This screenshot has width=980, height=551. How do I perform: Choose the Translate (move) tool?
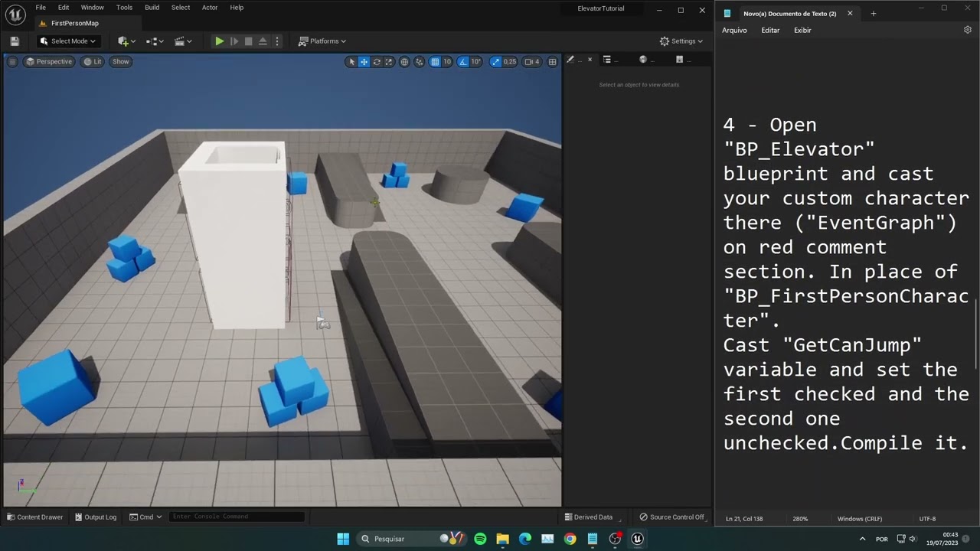click(x=364, y=62)
